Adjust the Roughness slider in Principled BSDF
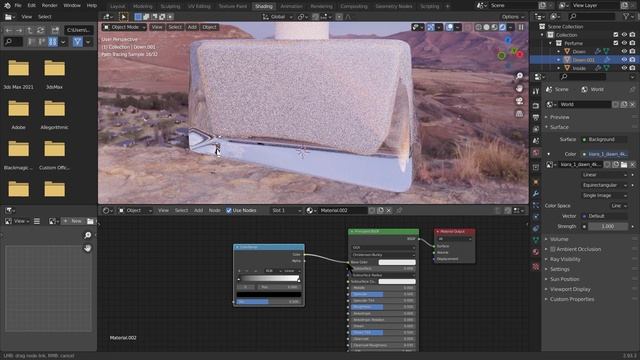Image resolution: width=640 pixels, height=360 pixels. pos(383,307)
